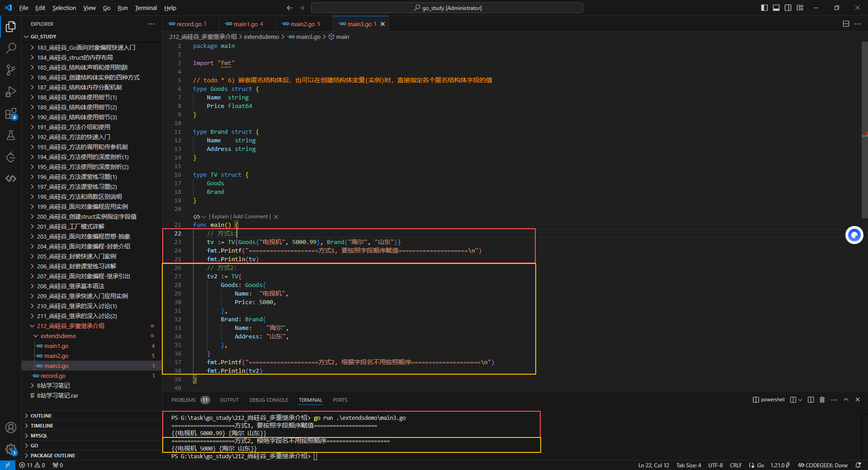Screen dimensions: 868x470
Task: Kill the terminal with trash icon
Action: tap(822, 400)
